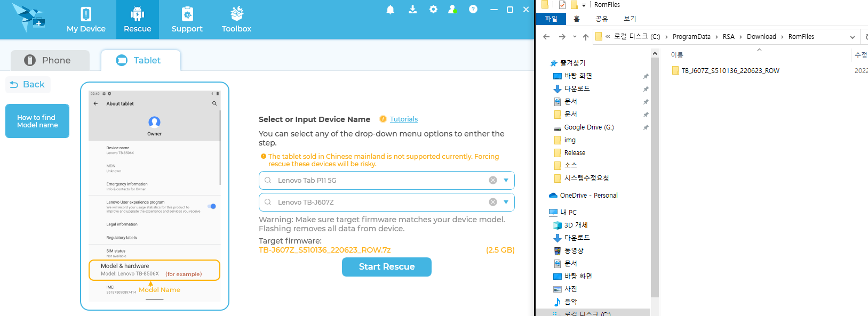Open Customize Quick Access Toolbar dropdown arrow
Screen dimensions: 868x316
[584, 5]
